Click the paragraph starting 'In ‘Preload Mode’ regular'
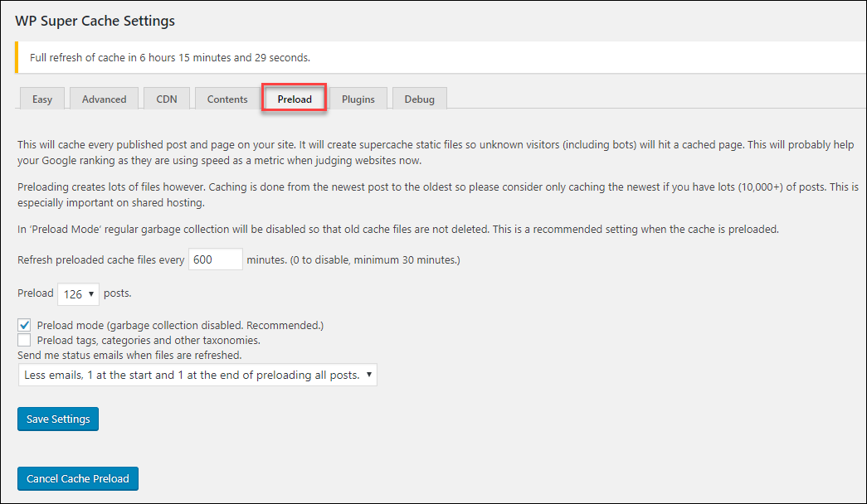The width and height of the screenshot is (867, 504). pyautogui.click(x=398, y=230)
